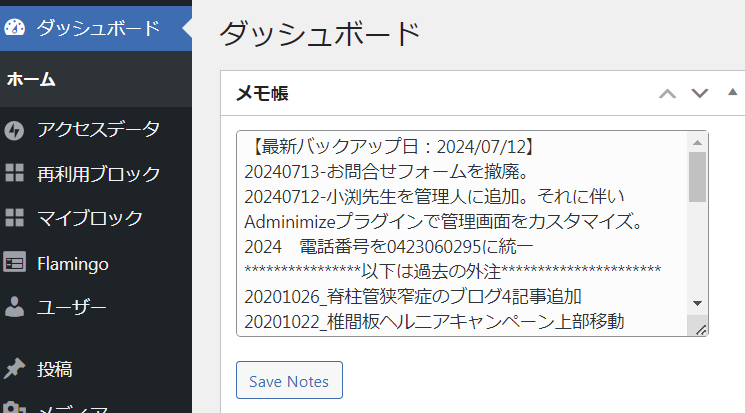The width and height of the screenshot is (745, 413).
Task: Click the ユーザー person icon
Action: (x=15, y=307)
